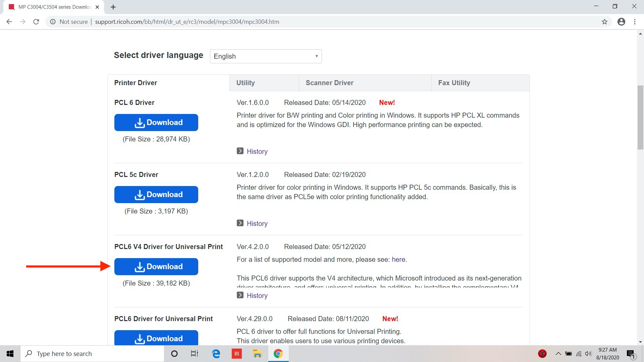The width and height of the screenshot is (644, 362).
Task: Click the 'PCL 5c Driver' heading
Action: coord(136,175)
